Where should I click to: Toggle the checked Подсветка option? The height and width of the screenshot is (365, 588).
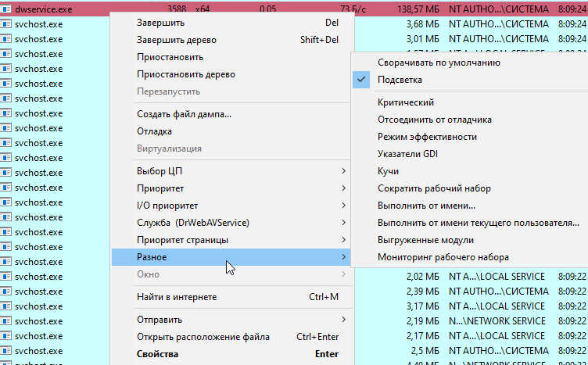(x=400, y=80)
